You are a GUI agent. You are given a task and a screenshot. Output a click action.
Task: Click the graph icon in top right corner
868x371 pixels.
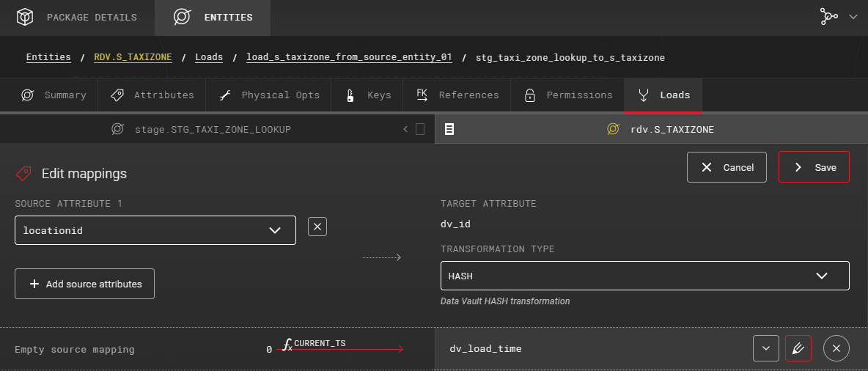coord(829,18)
